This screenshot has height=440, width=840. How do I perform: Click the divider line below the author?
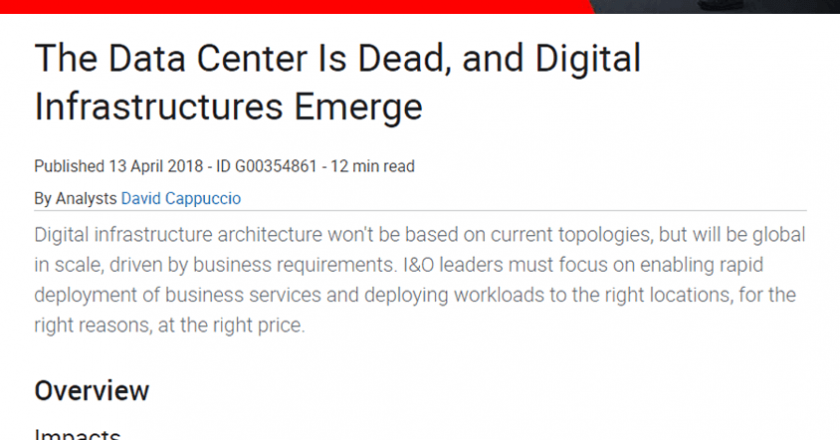coord(421,211)
